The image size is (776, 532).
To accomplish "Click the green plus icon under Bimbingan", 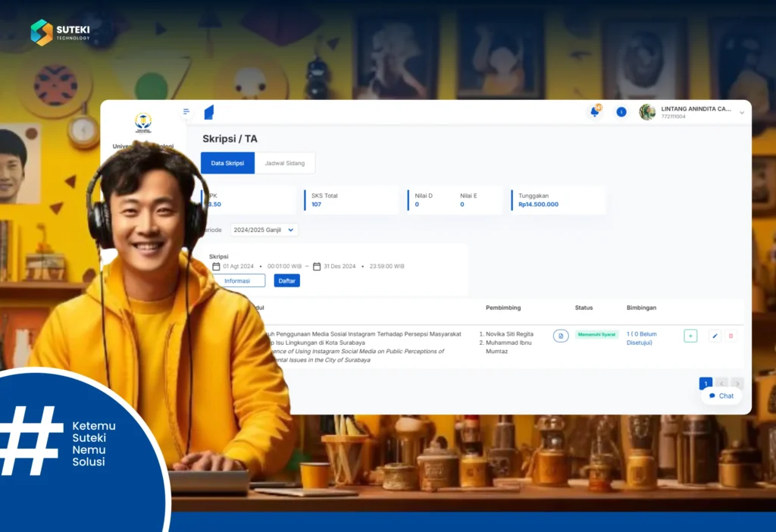I will tap(690, 334).
